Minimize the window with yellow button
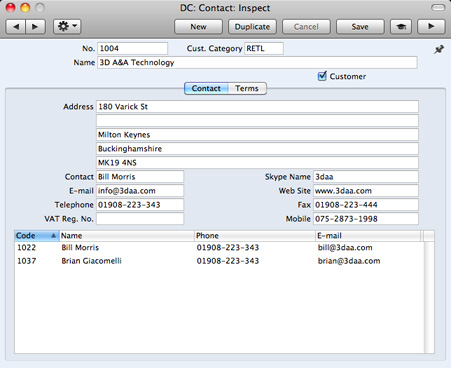This screenshot has width=451, height=368. click(25, 7)
